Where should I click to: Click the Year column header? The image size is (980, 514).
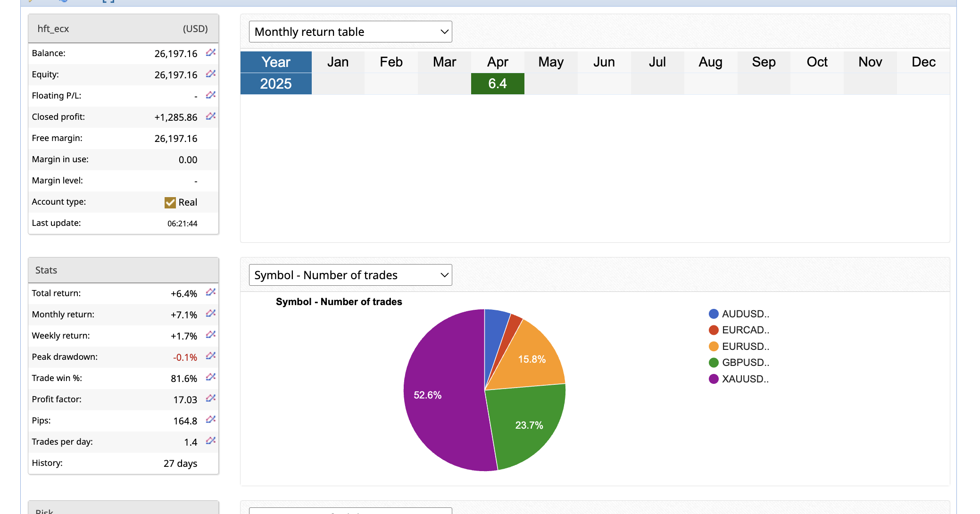[276, 62]
